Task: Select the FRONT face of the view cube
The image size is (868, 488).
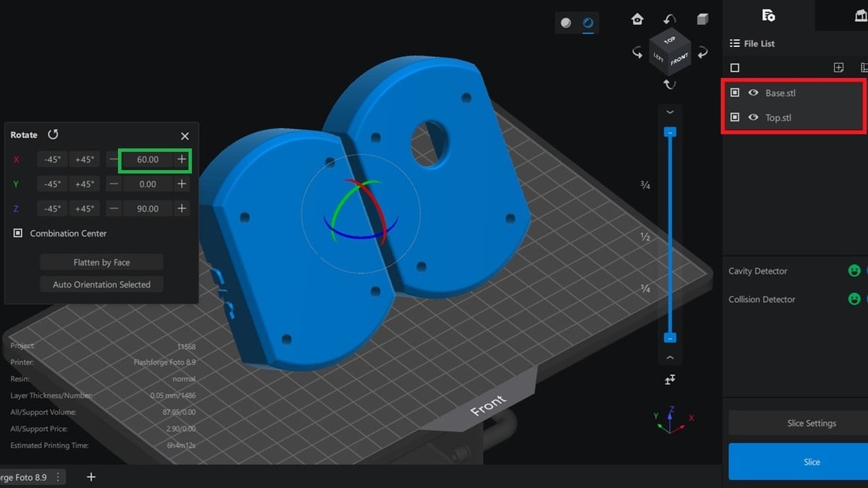Action: 680,61
